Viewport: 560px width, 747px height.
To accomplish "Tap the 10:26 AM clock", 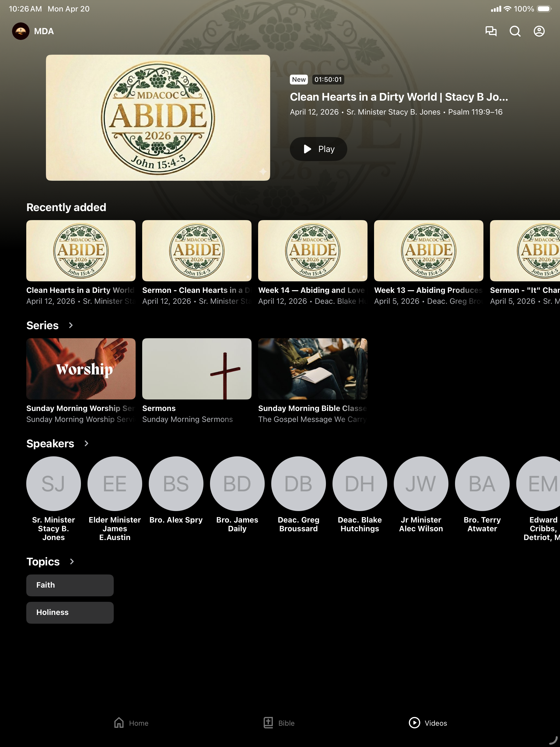I will click(x=25, y=9).
